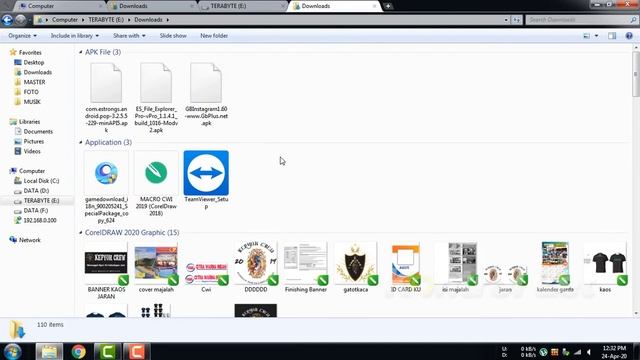The width and height of the screenshot is (640, 360).
Task: Select MACRO CWI 2019 CorelDraw application
Action: [x=156, y=183]
